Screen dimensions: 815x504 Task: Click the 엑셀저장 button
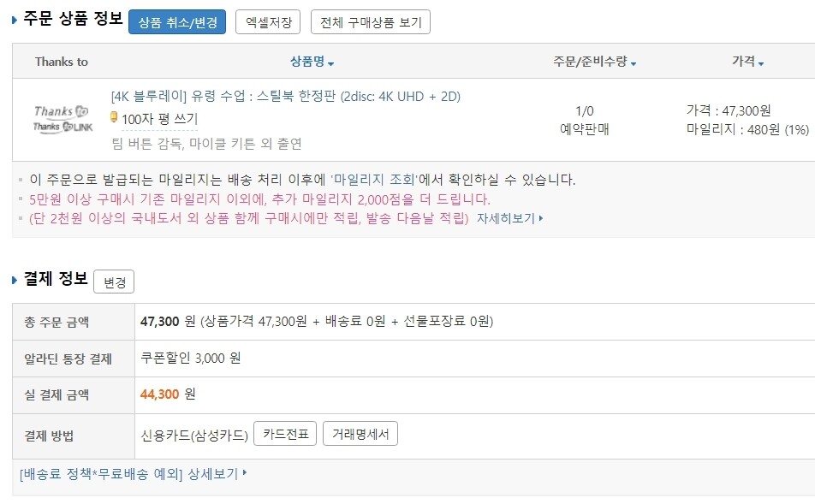pyautogui.click(x=268, y=22)
